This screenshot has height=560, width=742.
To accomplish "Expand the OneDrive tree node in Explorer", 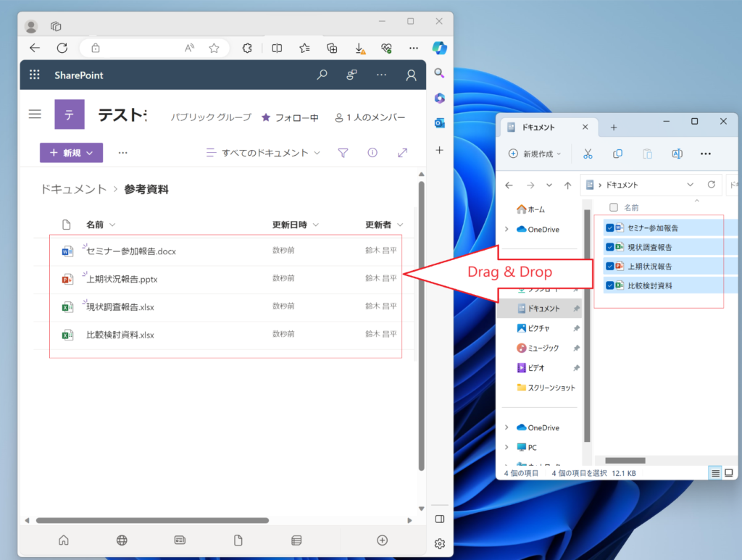I will point(507,230).
